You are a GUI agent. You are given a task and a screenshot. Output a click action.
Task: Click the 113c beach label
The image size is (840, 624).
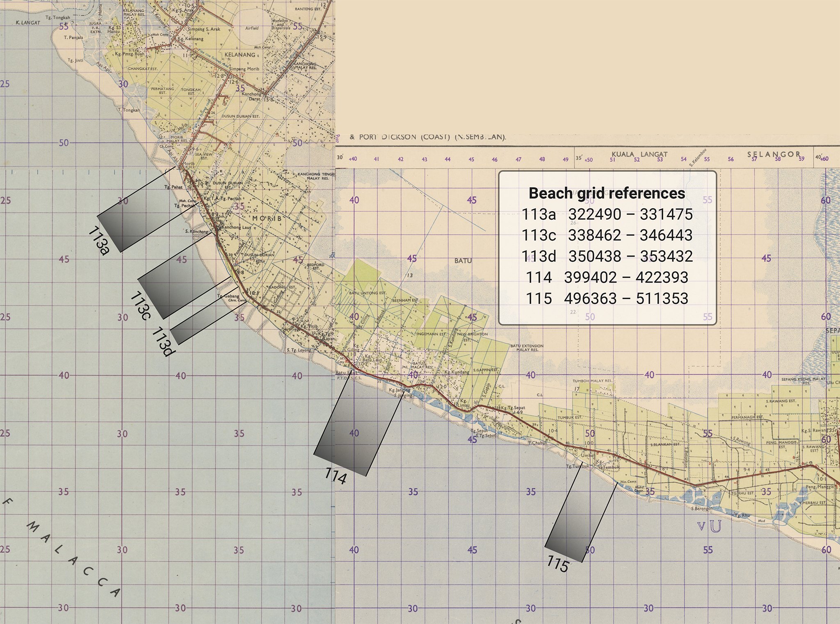(x=141, y=306)
